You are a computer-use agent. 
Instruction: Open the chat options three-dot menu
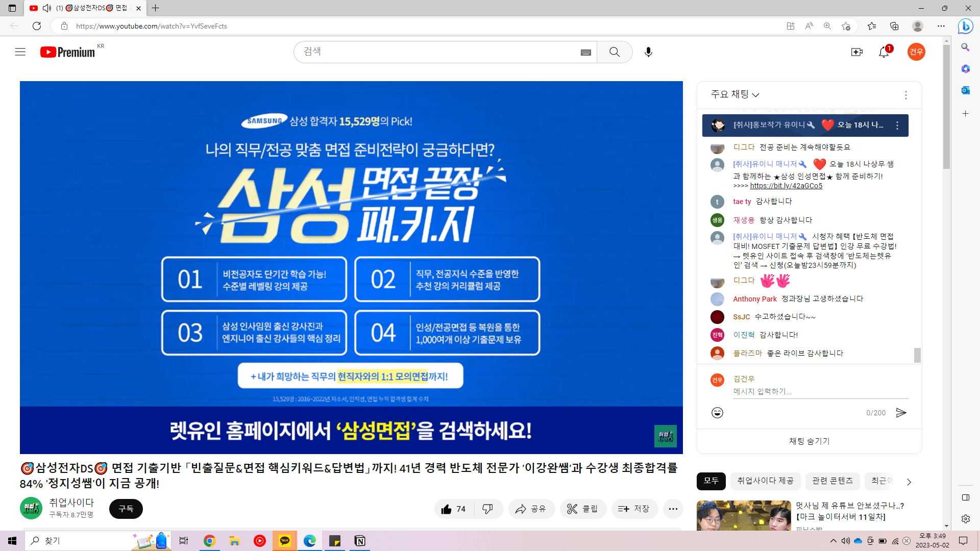[x=905, y=95]
